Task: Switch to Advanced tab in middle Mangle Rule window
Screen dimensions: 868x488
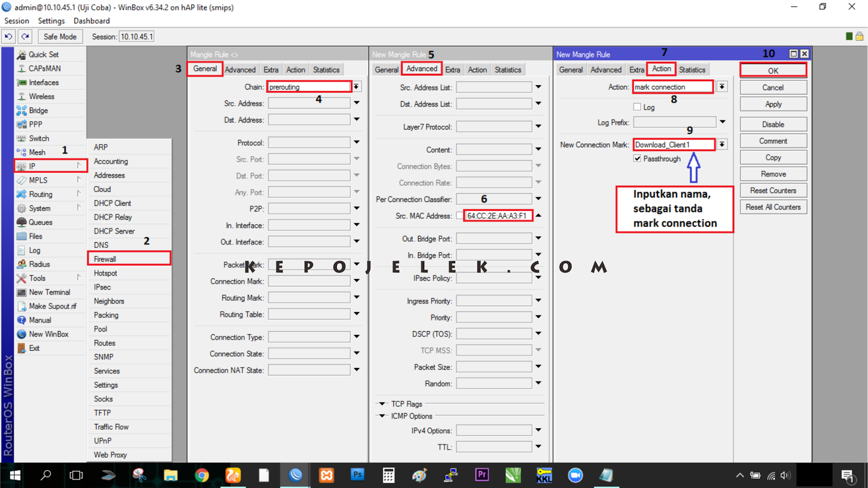Action: click(x=422, y=69)
